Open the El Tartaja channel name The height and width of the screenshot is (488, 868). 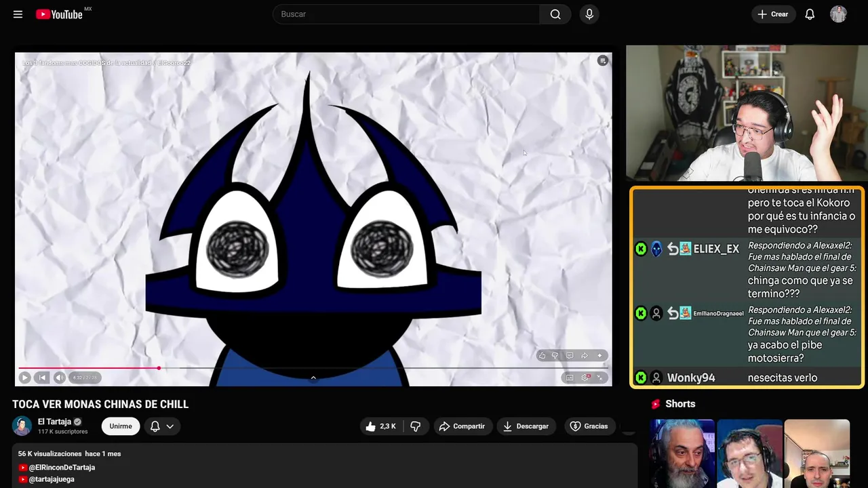pyautogui.click(x=54, y=422)
